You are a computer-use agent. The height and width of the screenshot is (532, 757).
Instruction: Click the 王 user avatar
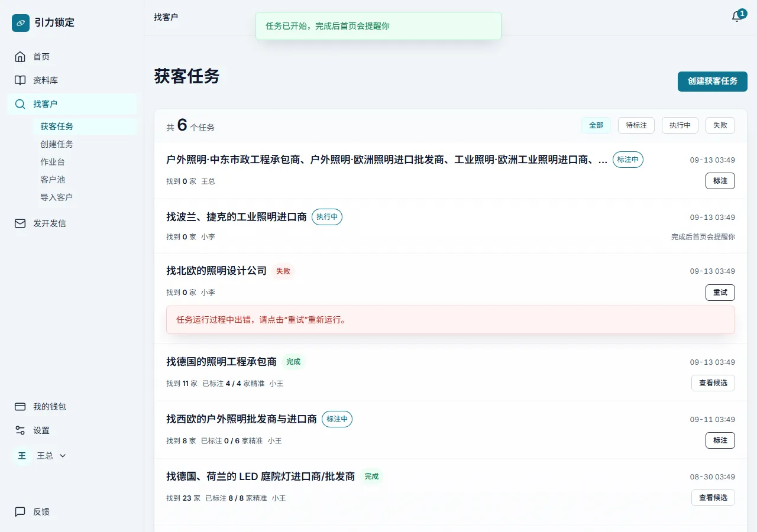pyautogui.click(x=22, y=456)
